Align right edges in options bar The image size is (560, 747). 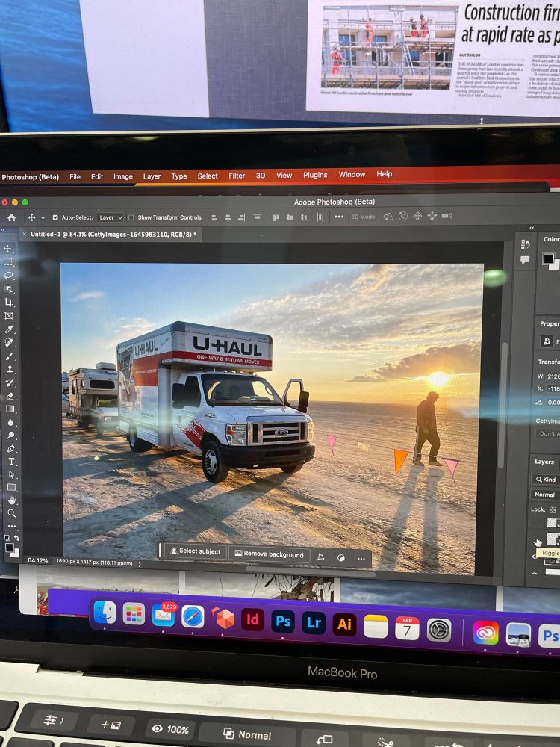point(241,217)
